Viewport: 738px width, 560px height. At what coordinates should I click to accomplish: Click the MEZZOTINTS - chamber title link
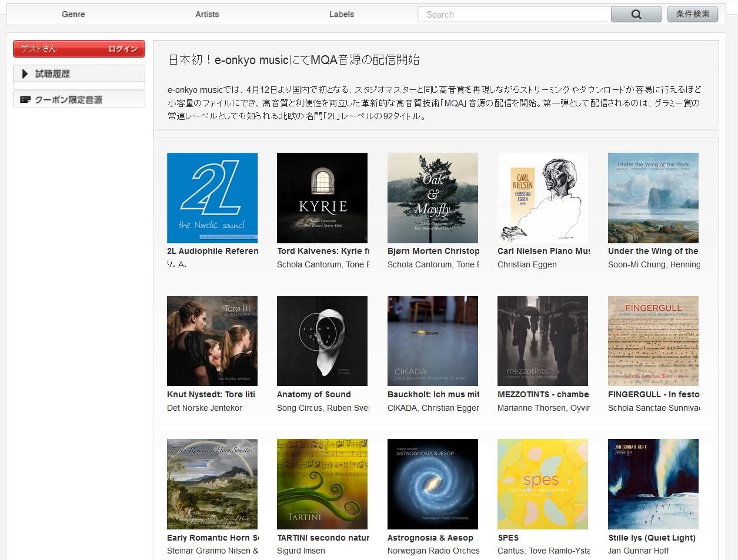(x=543, y=394)
